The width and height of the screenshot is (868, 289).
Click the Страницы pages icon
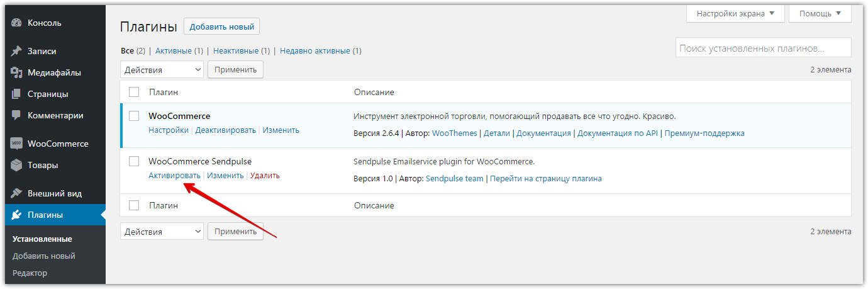click(x=17, y=94)
